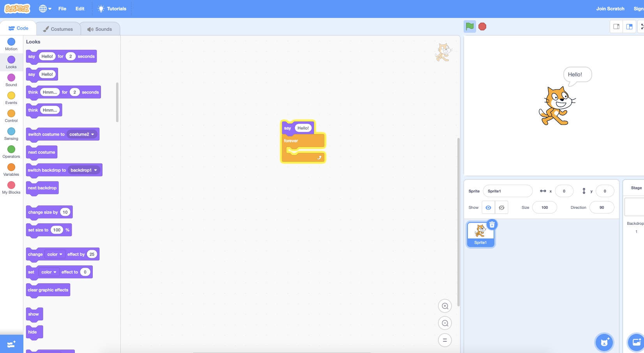Delete Sprite1 with the trash icon
Screen dimensions: 644x353
pyautogui.click(x=492, y=225)
